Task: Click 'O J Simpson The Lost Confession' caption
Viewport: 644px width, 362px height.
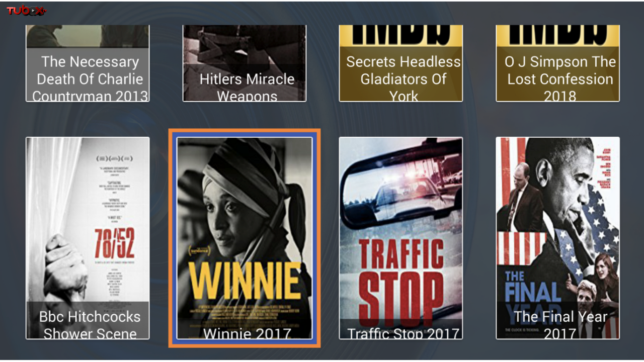Action: (x=560, y=78)
